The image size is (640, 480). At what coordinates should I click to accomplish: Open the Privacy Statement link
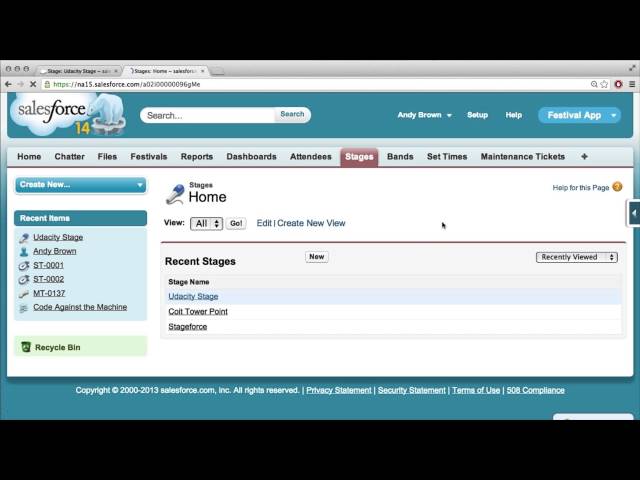pyautogui.click(x=339, y=390)
